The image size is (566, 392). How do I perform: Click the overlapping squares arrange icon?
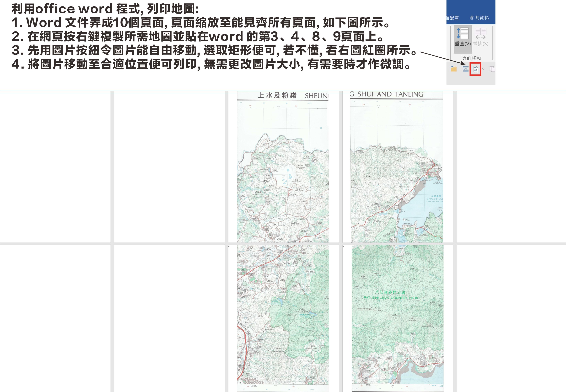click(492, 69)
